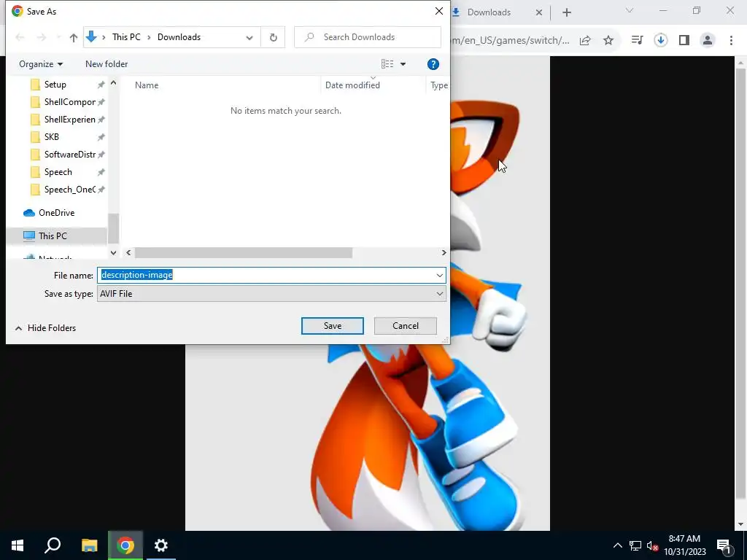Click the change view layout icon
Image resolution: width=747 pixels, height=560 pixels.
pos(387,64)
